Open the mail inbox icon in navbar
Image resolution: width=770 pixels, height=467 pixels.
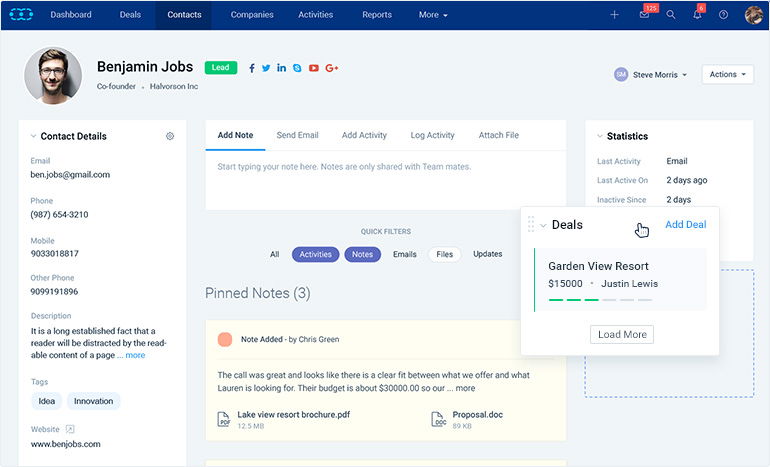644,15
